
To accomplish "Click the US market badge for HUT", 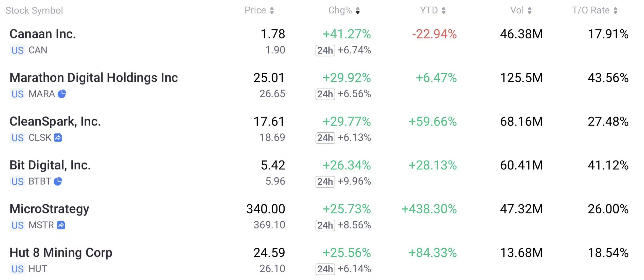I will coord(18,269).
